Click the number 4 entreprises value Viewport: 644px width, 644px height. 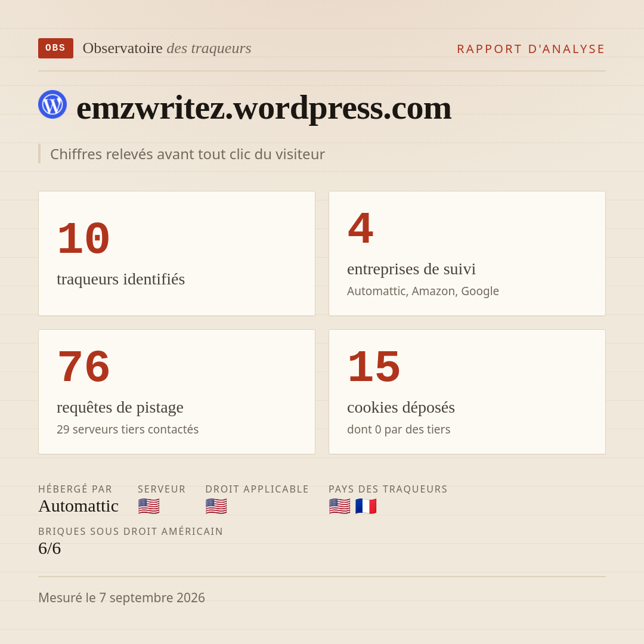tap(361, 228)
